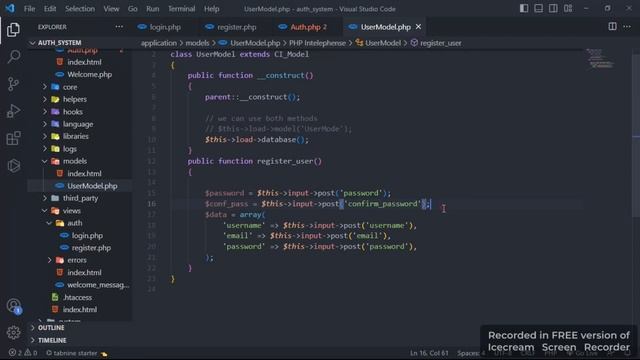Expand the OUTLINE section
The image size is (640, 360).
tap(51, 328)
